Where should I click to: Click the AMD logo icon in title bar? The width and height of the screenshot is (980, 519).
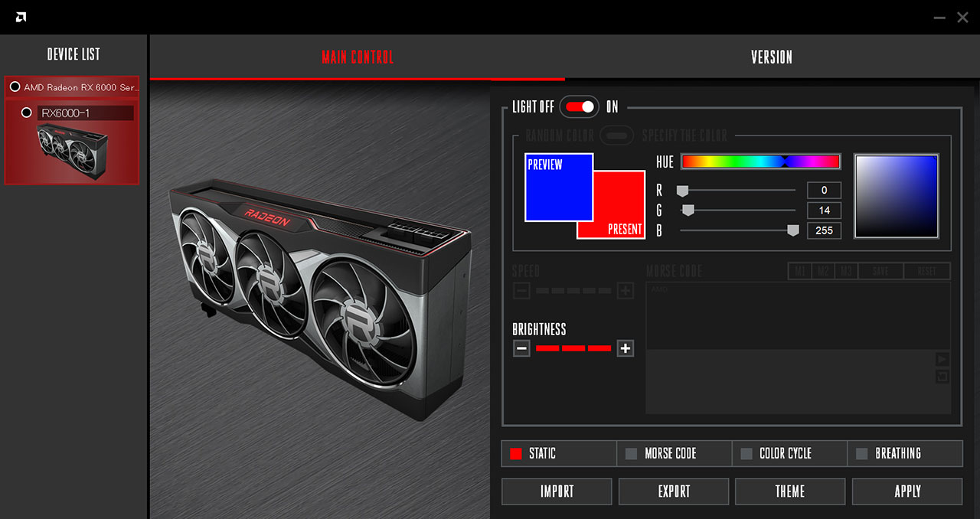[21, 17]
